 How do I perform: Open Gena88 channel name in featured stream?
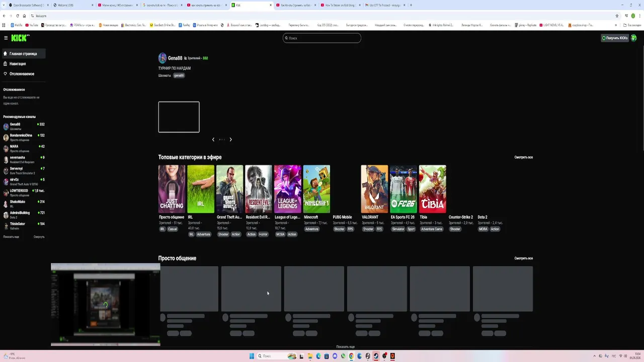pos(175,58)
